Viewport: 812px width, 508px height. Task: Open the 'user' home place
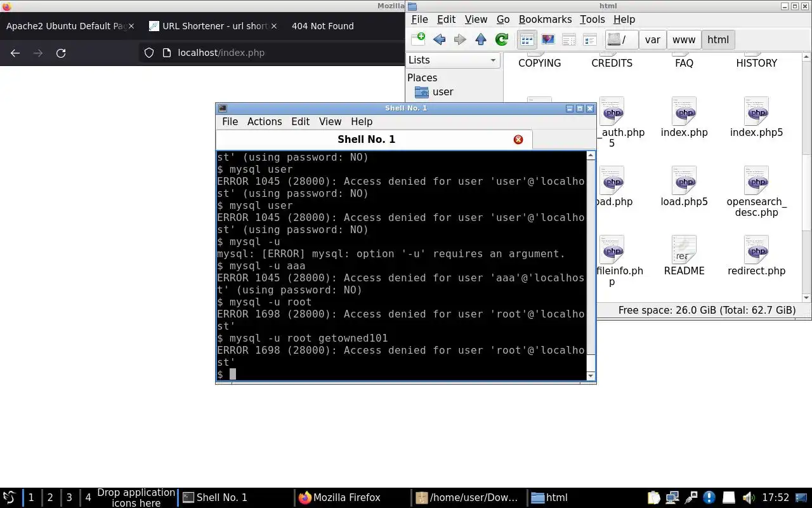click(442, 91)
